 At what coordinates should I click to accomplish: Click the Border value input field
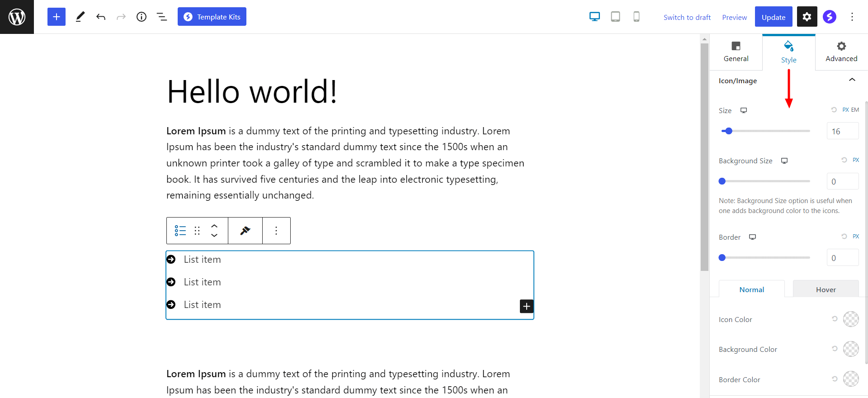[x=842, y=258]
